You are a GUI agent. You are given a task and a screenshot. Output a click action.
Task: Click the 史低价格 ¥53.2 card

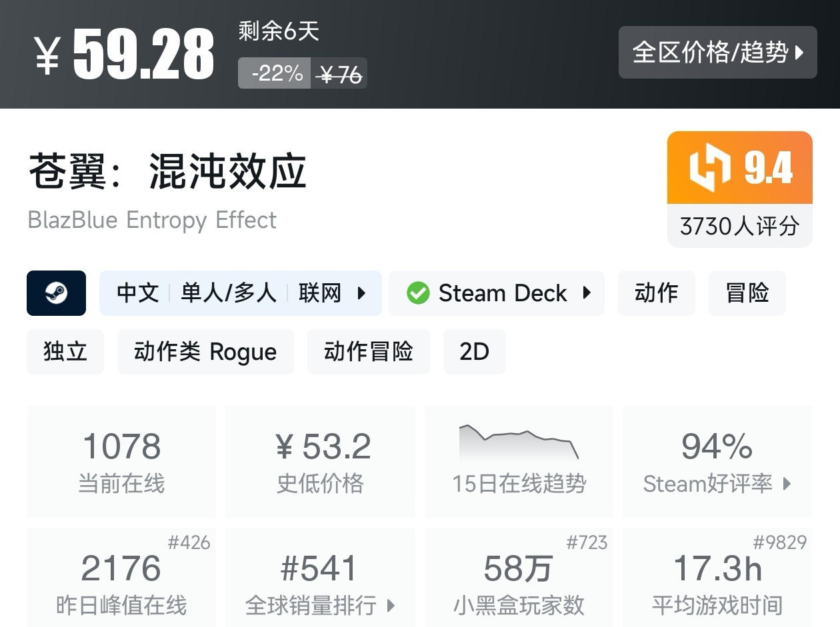[320, 461]
